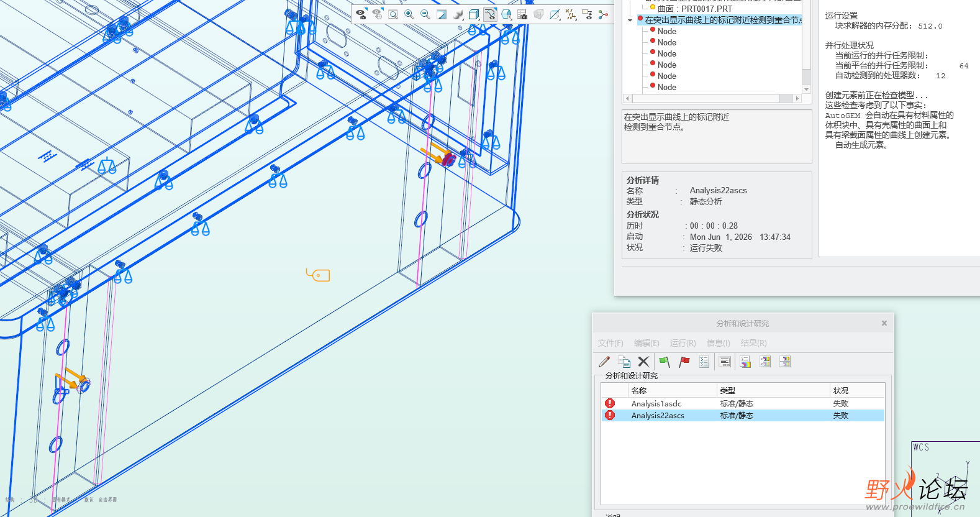Screen dimensions: 980x517
Task: Open the display style cube dropdown
Action: [474, 14]
